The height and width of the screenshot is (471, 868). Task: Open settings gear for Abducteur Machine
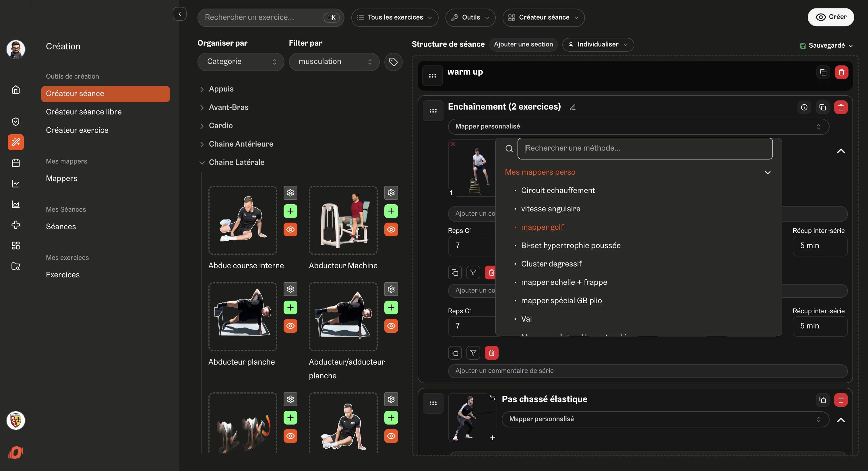click(x=391, y=193)
